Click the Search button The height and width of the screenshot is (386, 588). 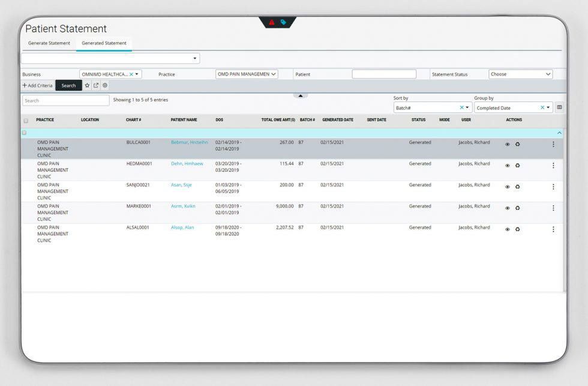(68, 85)
